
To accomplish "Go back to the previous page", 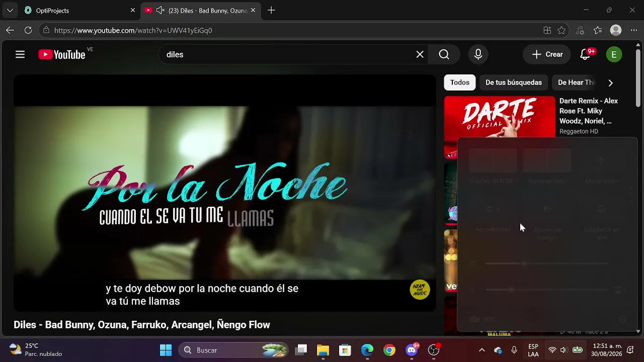I will click(10, 30).
